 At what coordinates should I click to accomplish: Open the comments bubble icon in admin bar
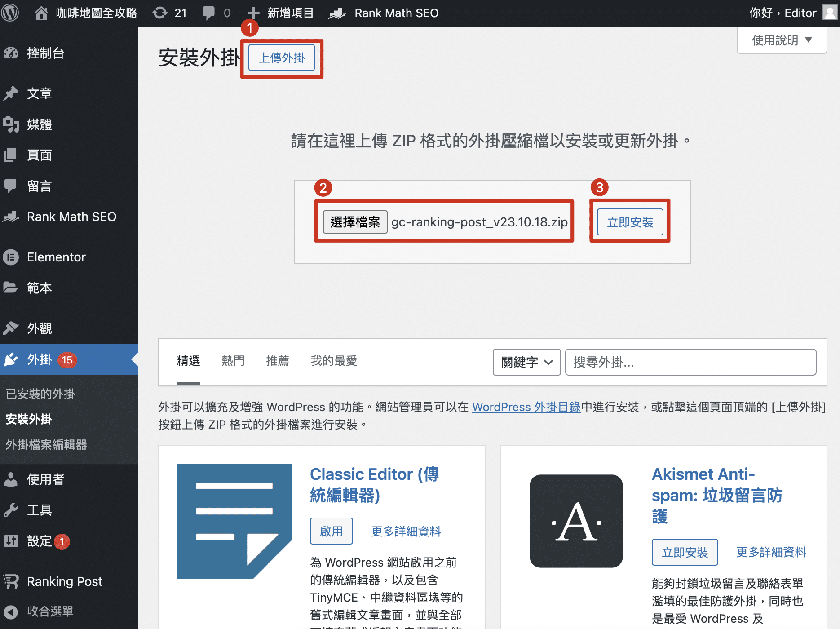click(x=208, y=13)
